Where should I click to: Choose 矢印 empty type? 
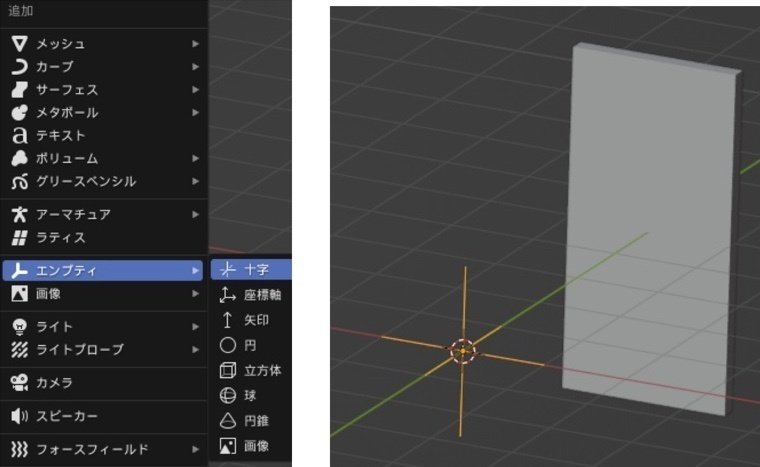coord(251,320)
